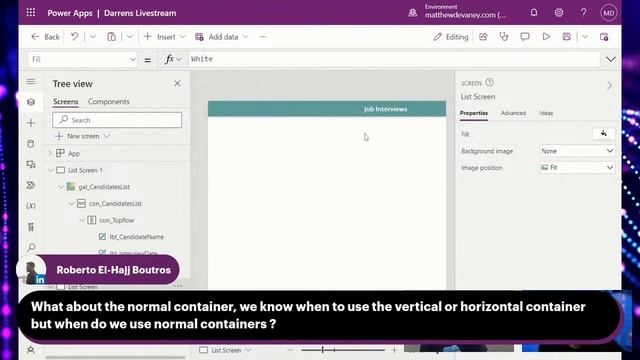This screenshot has width=640, height=360.
Task: Open the Data pane cylinder icon
Action: coord(31,144)
